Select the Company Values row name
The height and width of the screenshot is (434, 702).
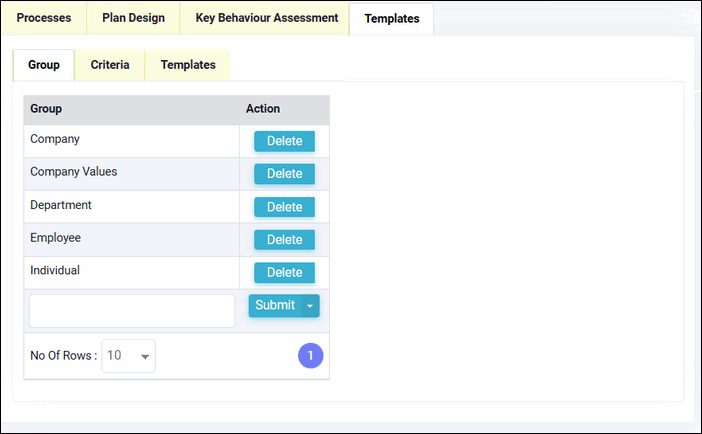(x=74, y=172)
